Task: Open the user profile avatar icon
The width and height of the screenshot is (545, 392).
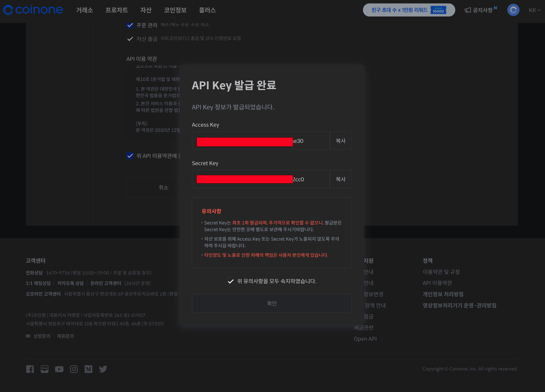Action: [513, 10]
